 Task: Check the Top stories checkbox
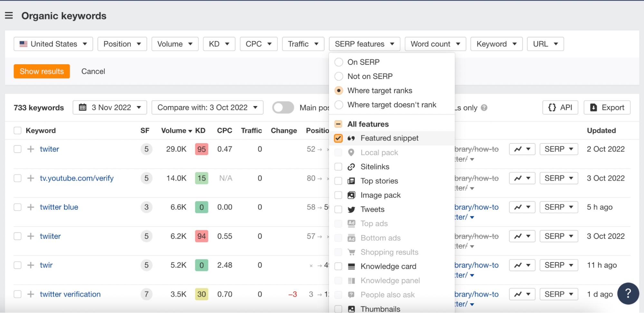click(x=338, y=181)
